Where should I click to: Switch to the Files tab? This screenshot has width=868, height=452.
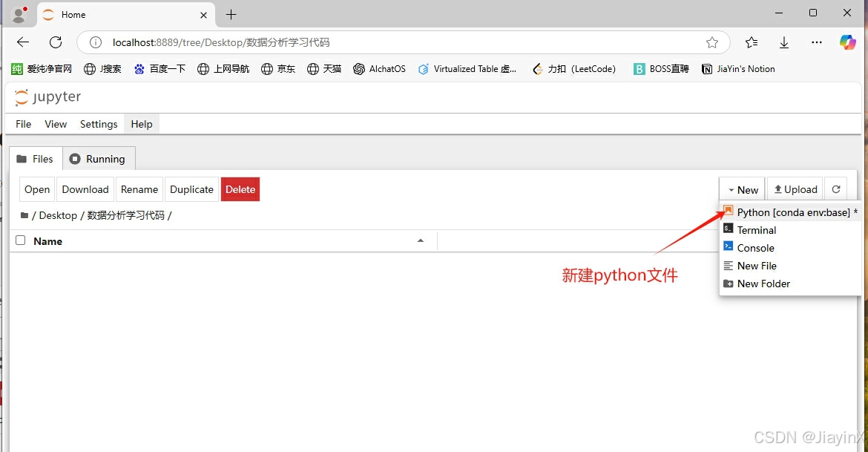pyautogui.click(x=36, y=159)
